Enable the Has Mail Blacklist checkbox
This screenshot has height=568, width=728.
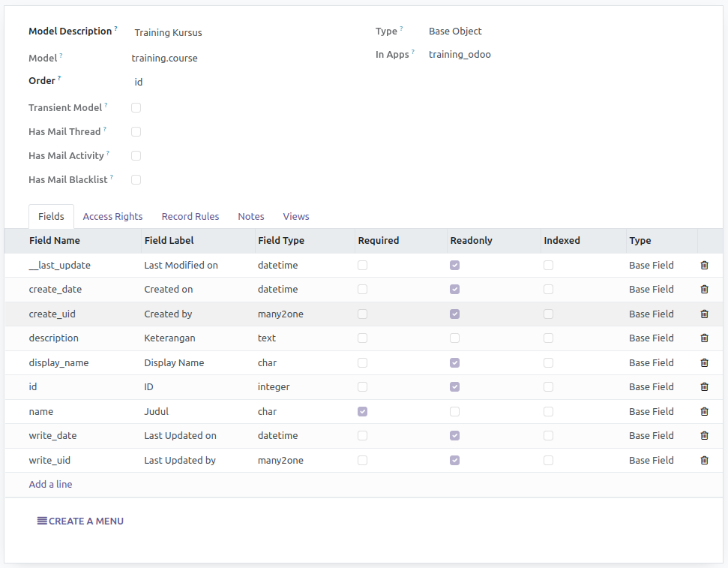point(136,180)
